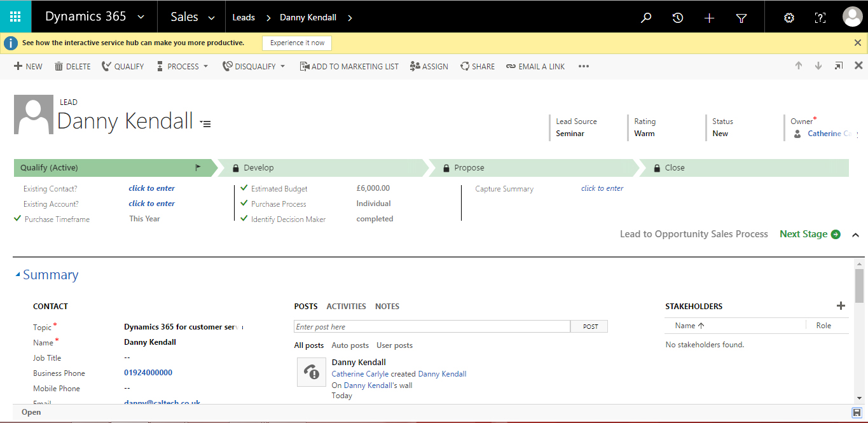Open the Sales area dropdown
The width and height of the screenshot is (868, 423).
coord(212,18)
